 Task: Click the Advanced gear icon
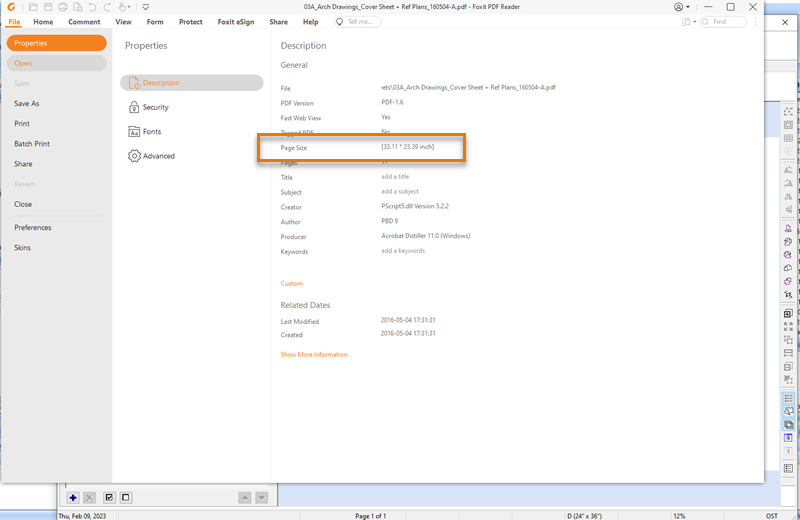pos(134,156)
